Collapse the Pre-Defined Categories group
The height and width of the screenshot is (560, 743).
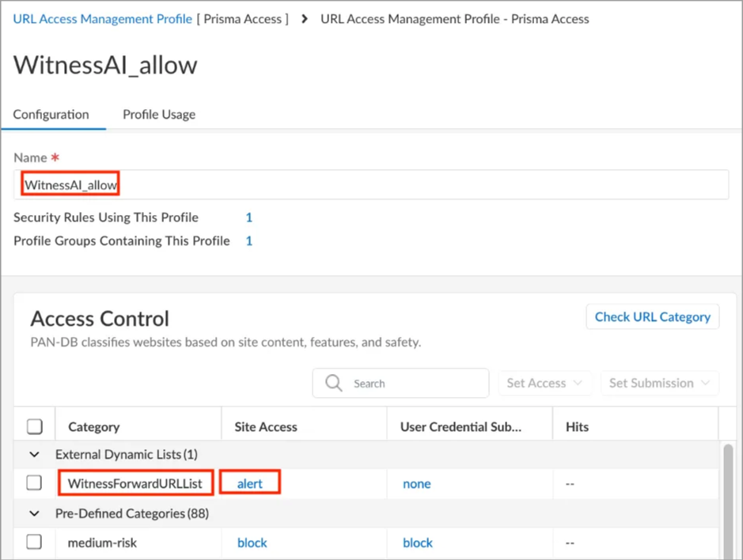[35, 513]
